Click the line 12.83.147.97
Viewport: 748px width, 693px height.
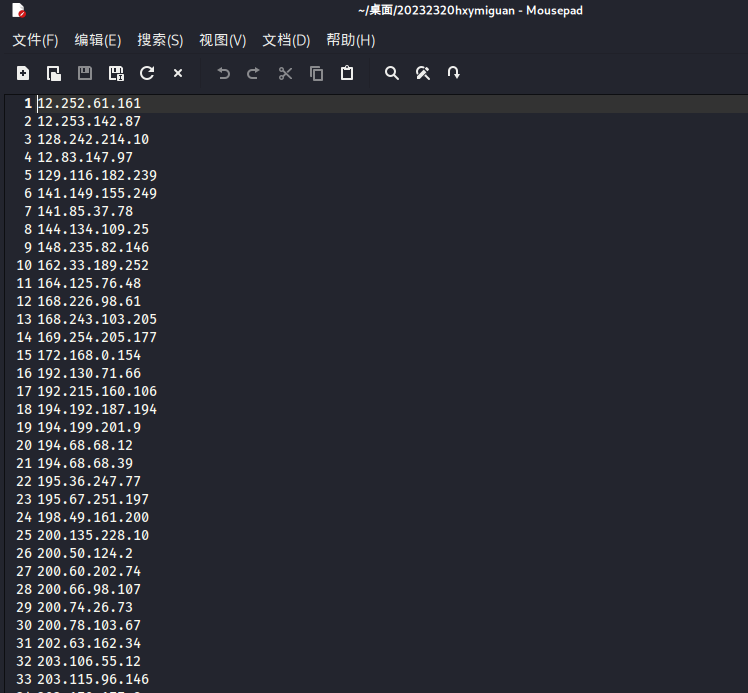85,157
